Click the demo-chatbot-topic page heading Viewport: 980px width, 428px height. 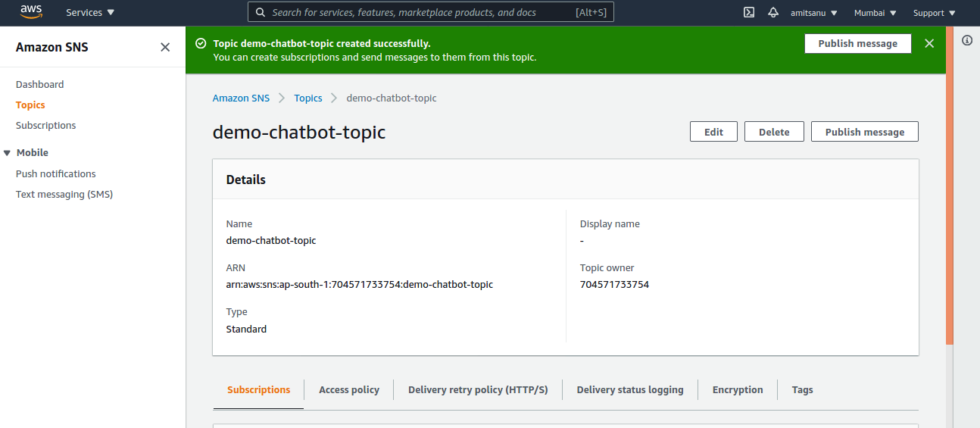pos(299,132)
